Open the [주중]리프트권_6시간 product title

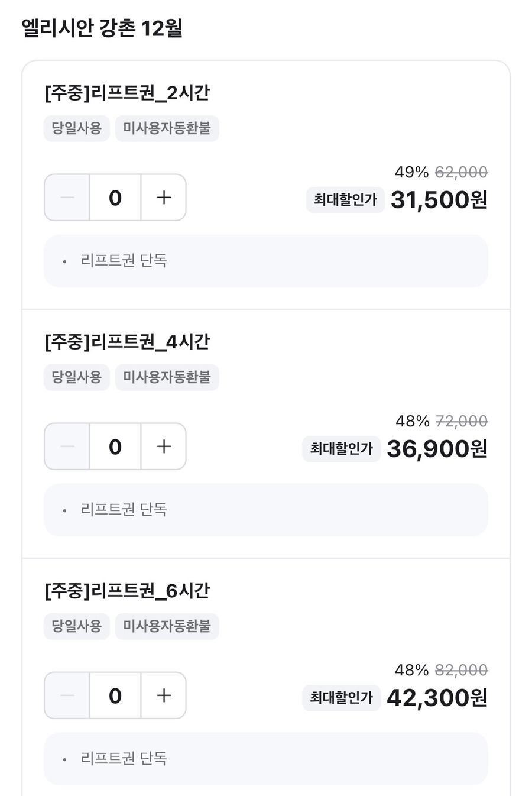coord(127,591)
